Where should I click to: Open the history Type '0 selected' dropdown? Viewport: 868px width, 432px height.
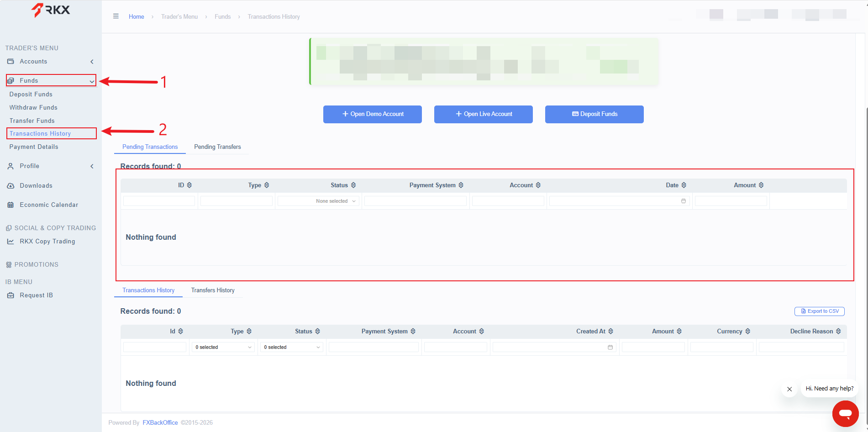tap(223, 347)
